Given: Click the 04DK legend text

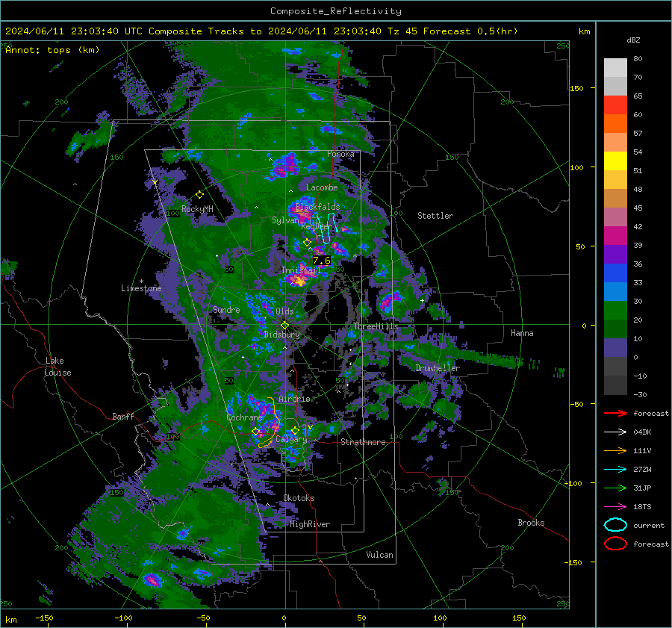Looking at the screenshot, I should (642, 432).
